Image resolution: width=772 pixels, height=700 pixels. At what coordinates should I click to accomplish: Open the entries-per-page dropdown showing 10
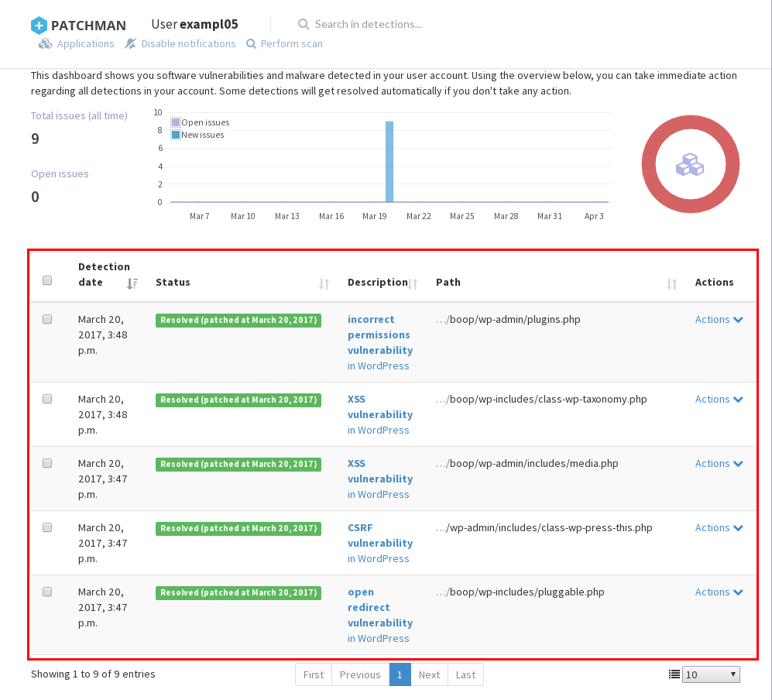click(x=711, y=674)
